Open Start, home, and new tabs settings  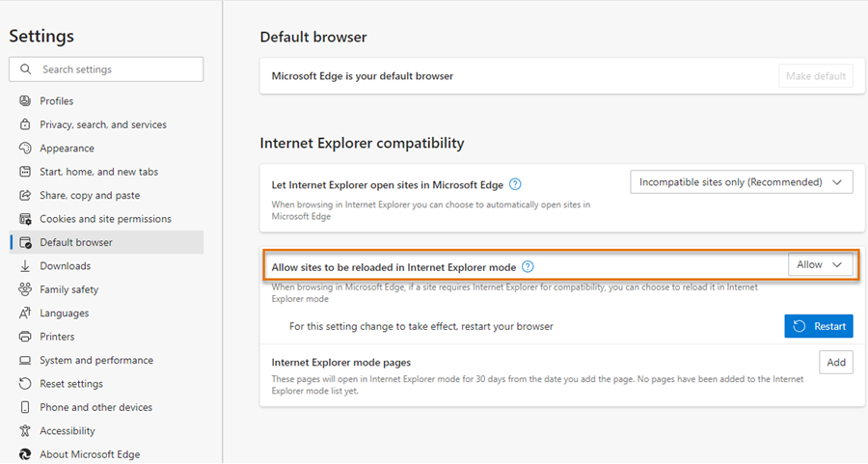pyautogui.click(x=98, y=172)
